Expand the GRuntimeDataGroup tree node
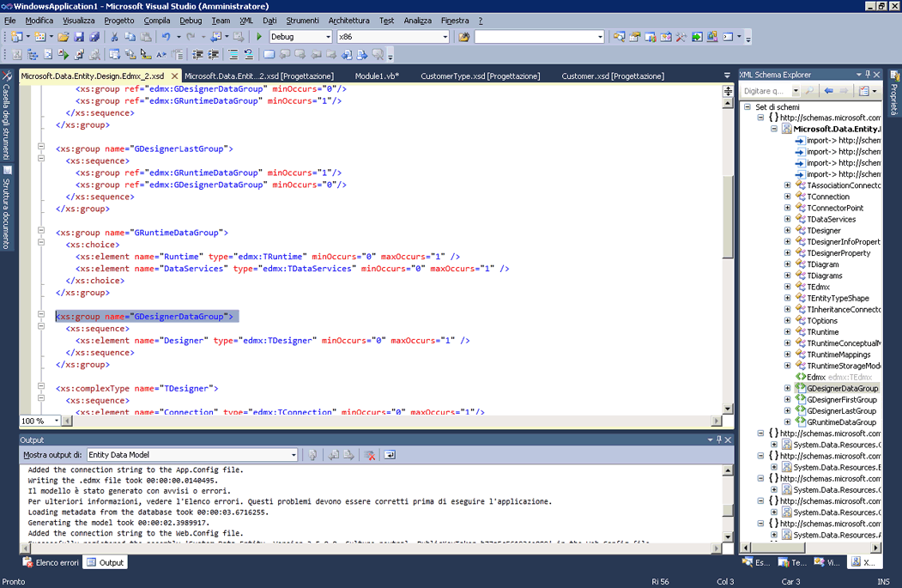The width and height of the screenshot is (902, 588). 788,421
